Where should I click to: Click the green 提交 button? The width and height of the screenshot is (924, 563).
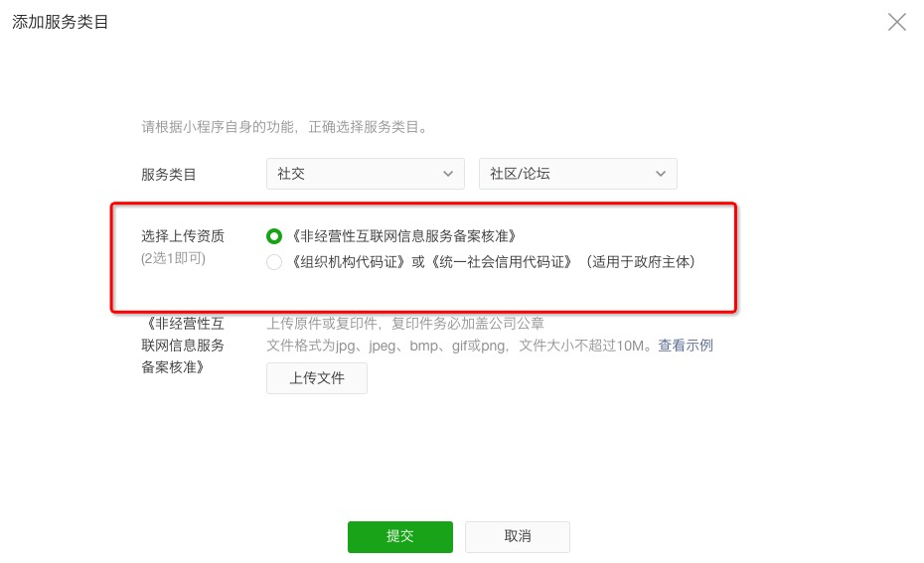400,536
